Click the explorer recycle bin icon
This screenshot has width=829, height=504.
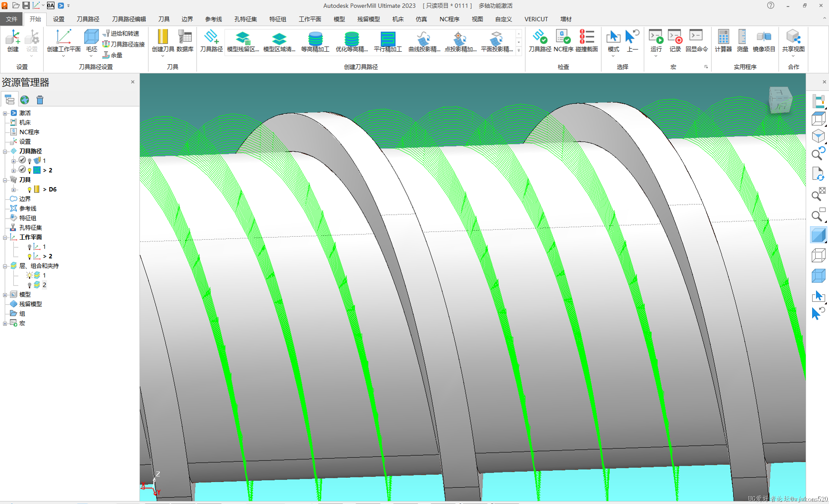pos(40,100)
